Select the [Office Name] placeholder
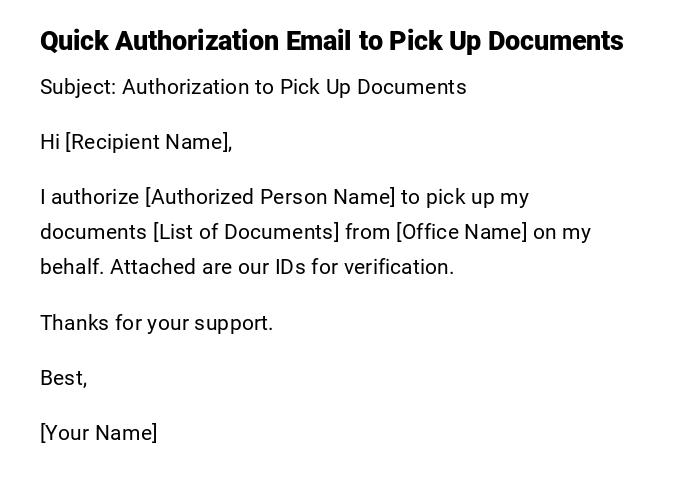 click(x=461, y=232)
